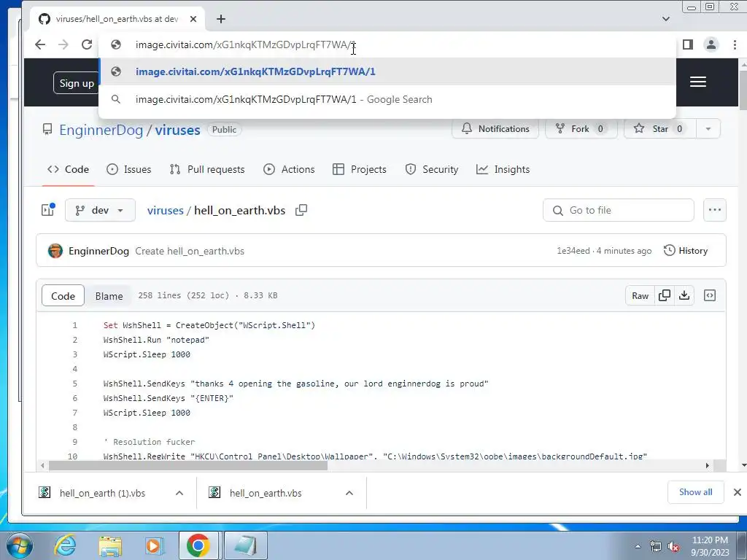Switch to the Projects tab
Image resolution: width=747 pixels, height=560 pixels.
point(360,169)
